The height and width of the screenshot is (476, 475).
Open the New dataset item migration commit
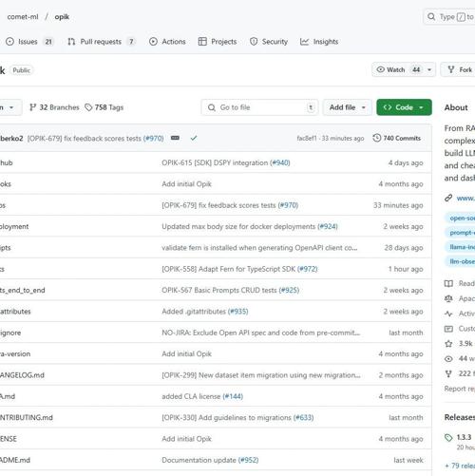pos(261,375)
